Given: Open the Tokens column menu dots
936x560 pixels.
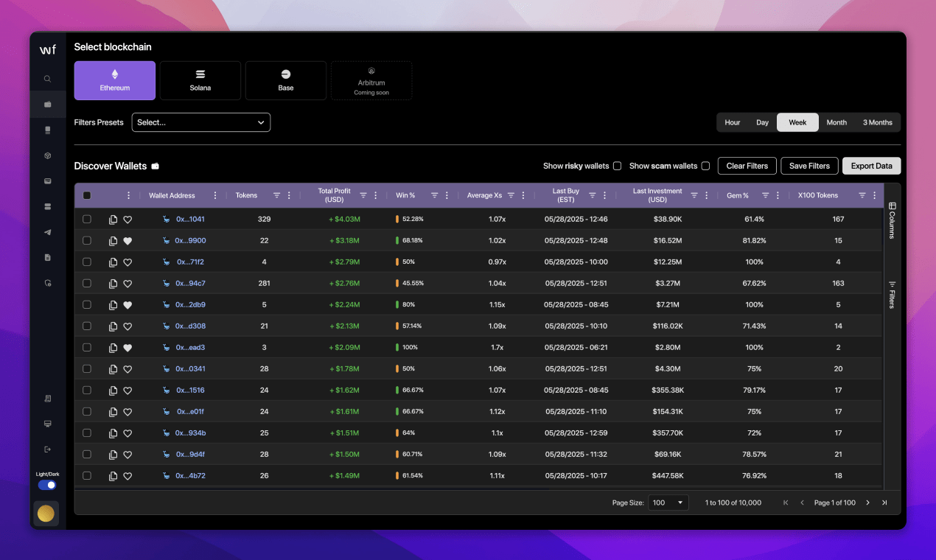Looking at the screenshot, I should point(289,195).
